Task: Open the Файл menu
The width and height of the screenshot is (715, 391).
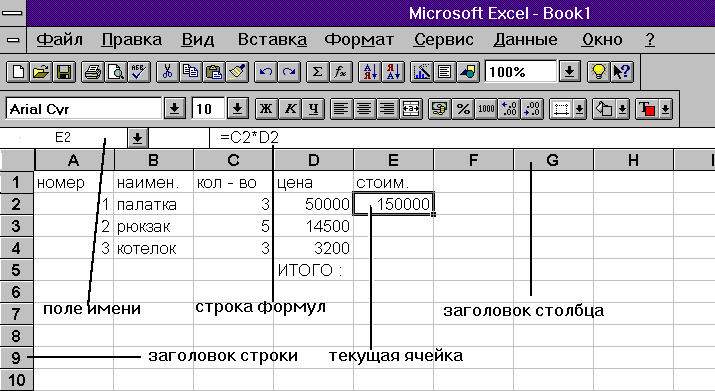Action: pyautogui.click(x=59, y=40)
